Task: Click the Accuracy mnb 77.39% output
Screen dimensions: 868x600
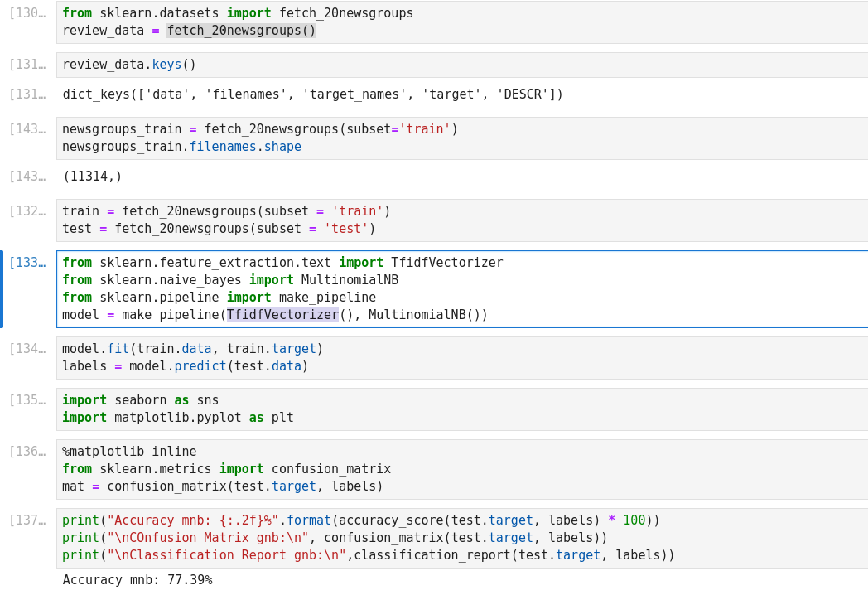Action: pyautogui.click(x=137, y=580)
